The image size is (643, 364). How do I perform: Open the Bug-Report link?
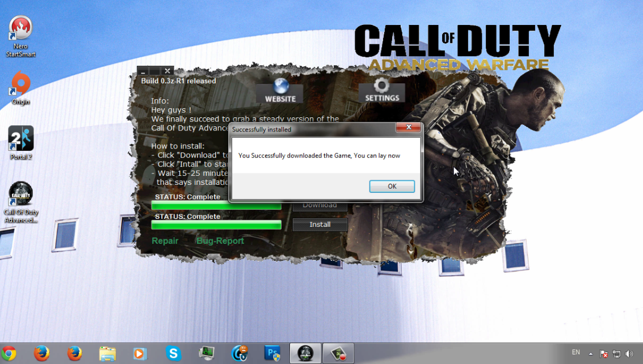[220, 240]
